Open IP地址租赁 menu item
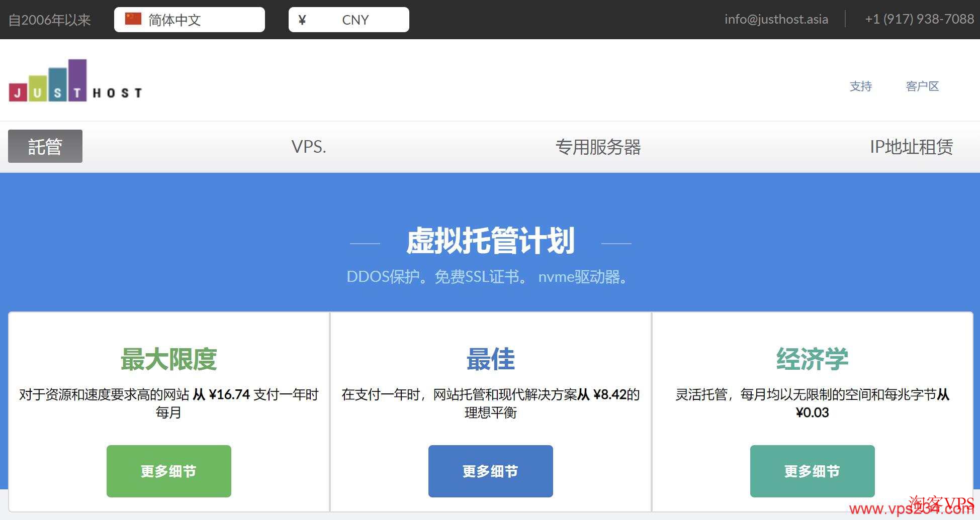980x520 pixels. click(x=911, y=147)
